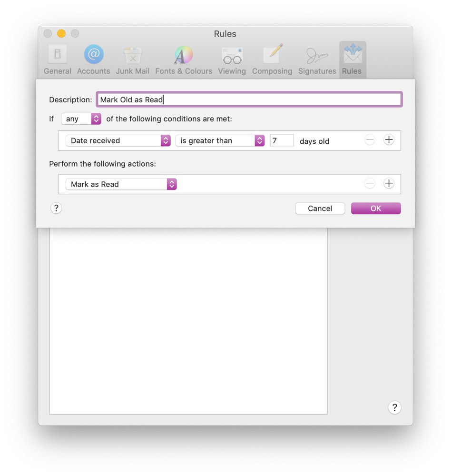Add a new action with the plus button
Screen dimensions: 451x476
389,183
